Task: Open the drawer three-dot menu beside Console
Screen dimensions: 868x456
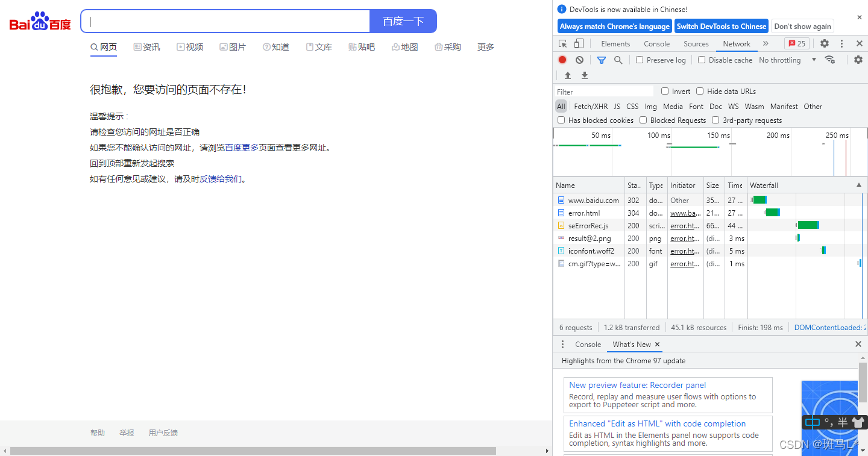Action: tap(562, 345)
